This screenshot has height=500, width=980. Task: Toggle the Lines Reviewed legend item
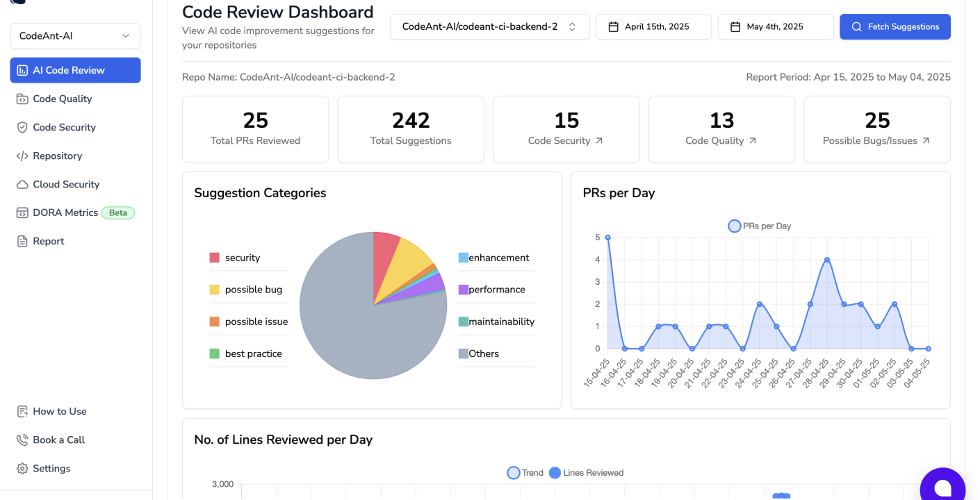[586, 473]
